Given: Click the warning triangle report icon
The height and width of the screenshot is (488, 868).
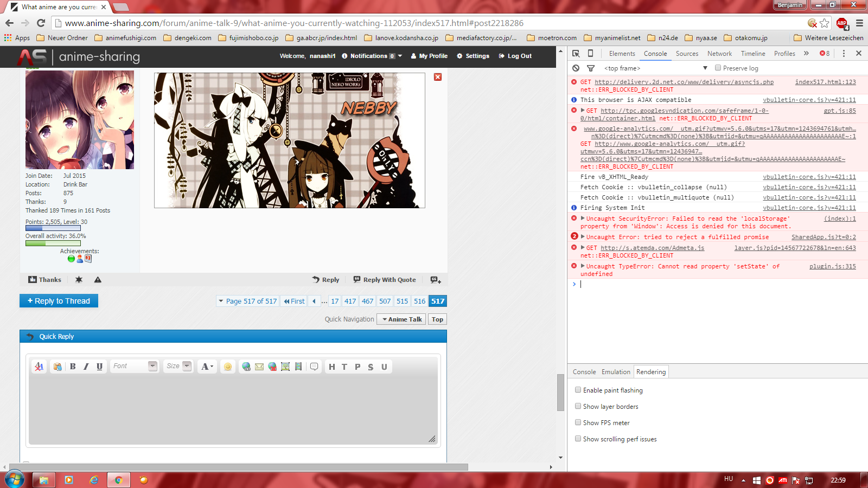Looking at the screenshot, I should point(98,280).
